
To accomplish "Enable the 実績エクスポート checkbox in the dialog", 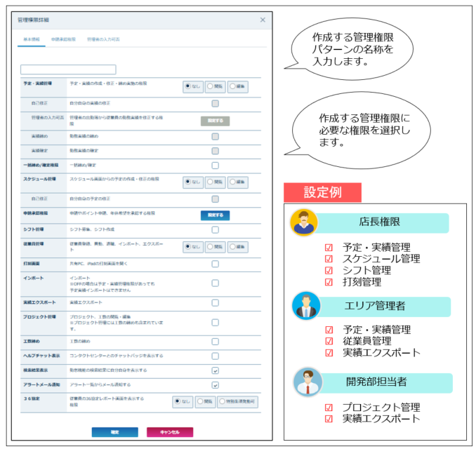I will point(216,303).
